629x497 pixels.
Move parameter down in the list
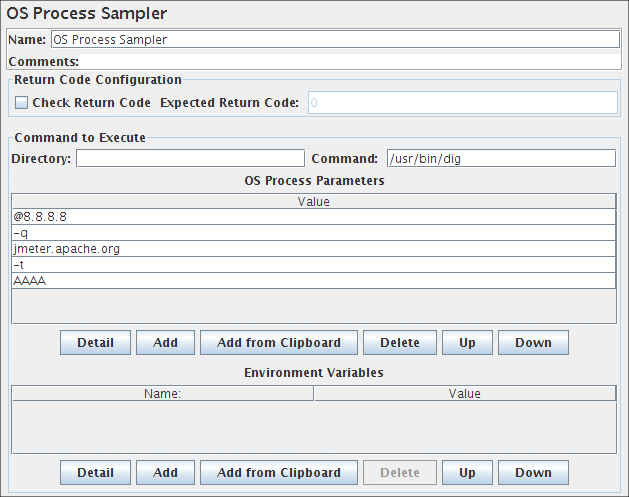tap(533, 343)
